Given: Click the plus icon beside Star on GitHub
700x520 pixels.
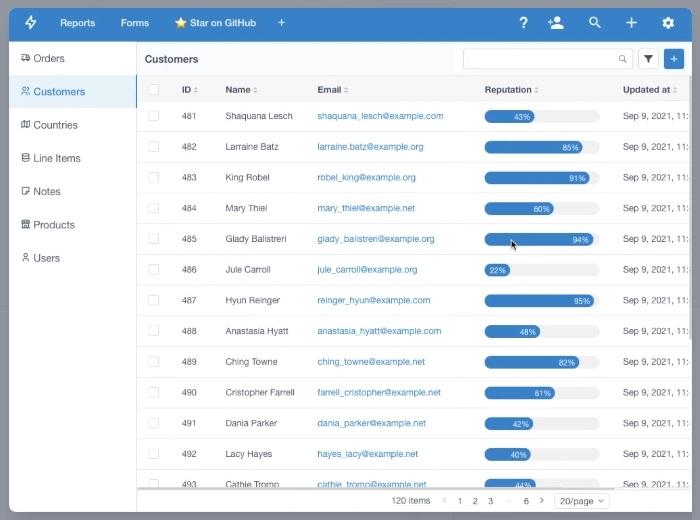Looking at the screenshot, I should point(281,23).
